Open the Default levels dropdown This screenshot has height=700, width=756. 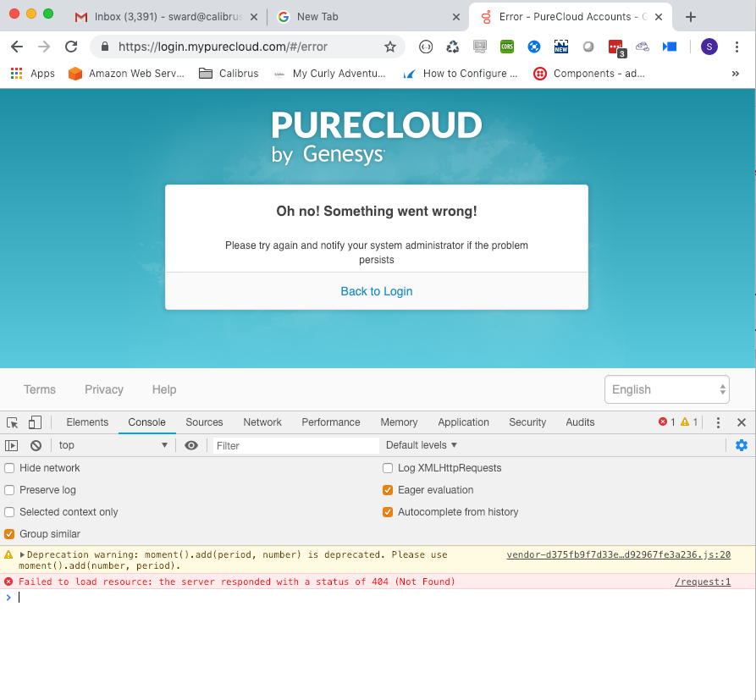[x=421, y=444]
